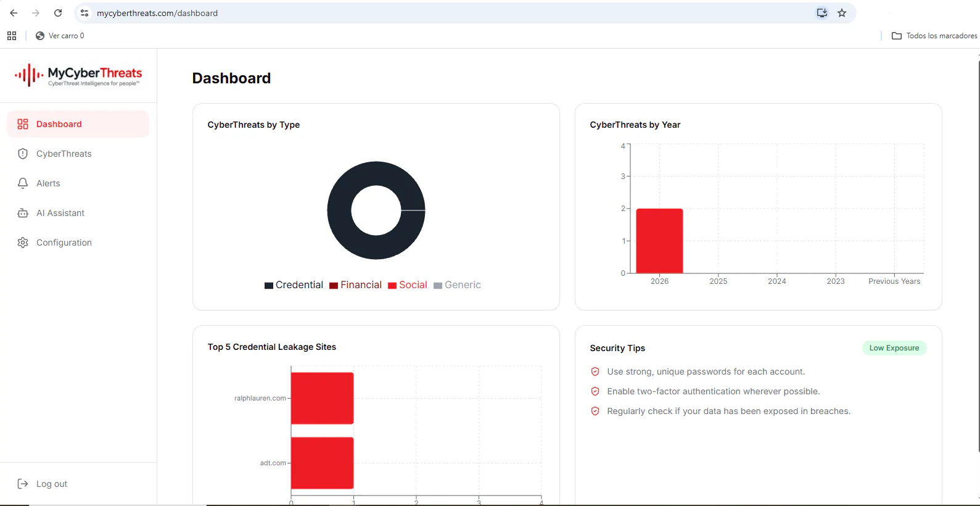The image size is (980, 506).
Task: Click the browser forward arrow
Action: click(36, 13)
